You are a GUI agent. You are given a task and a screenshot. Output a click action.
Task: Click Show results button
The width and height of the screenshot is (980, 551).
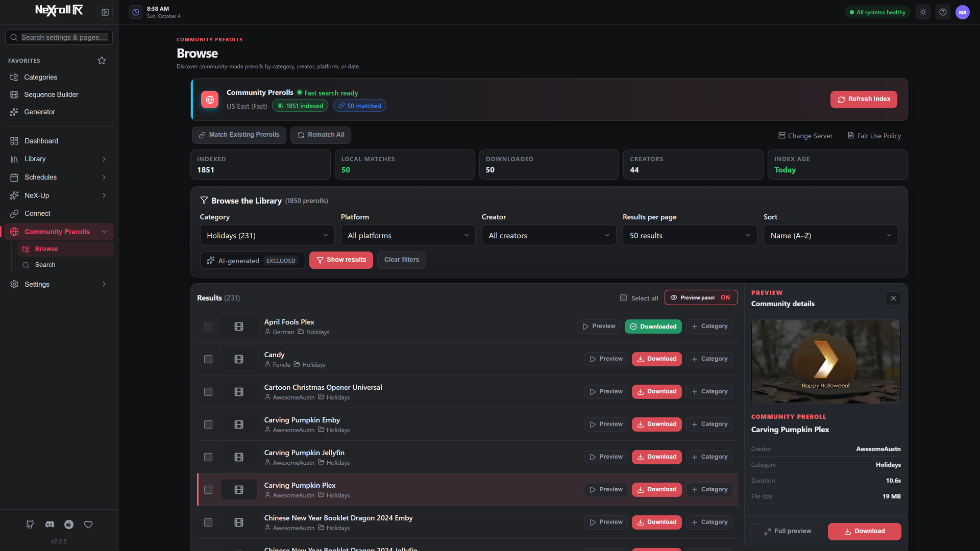(x=341, y=260)
